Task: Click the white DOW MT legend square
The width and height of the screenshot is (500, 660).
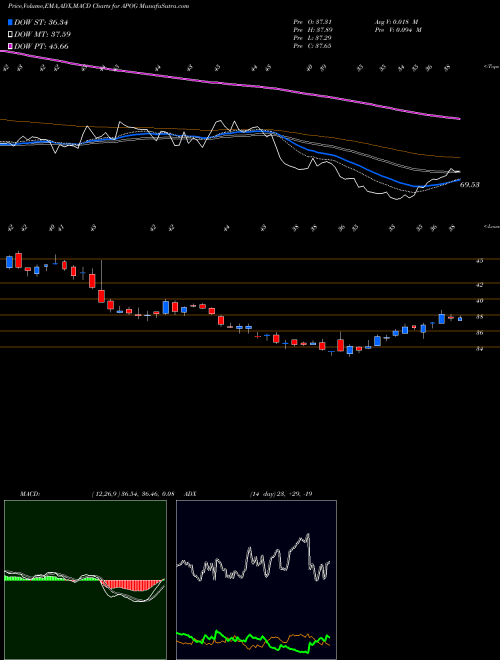Action: pyautogui.click(x=11, y=34)
